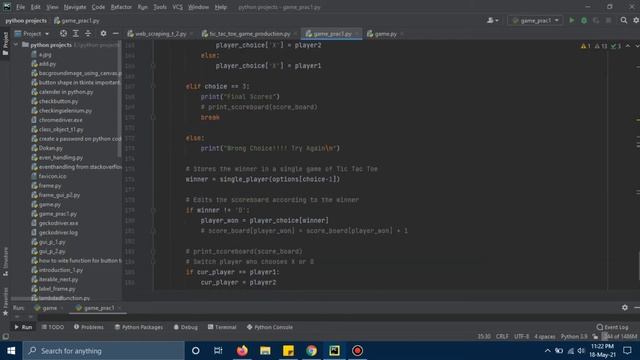Open the notification center icon
This screenshot has height=360, width=640.
coord(627,351)
